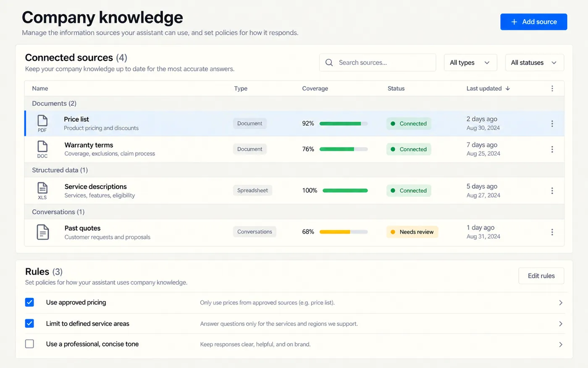This screenshot has height=368, width=588.
Task: Click the 92% coverage bar for Price list
Action: pos(344,124)
